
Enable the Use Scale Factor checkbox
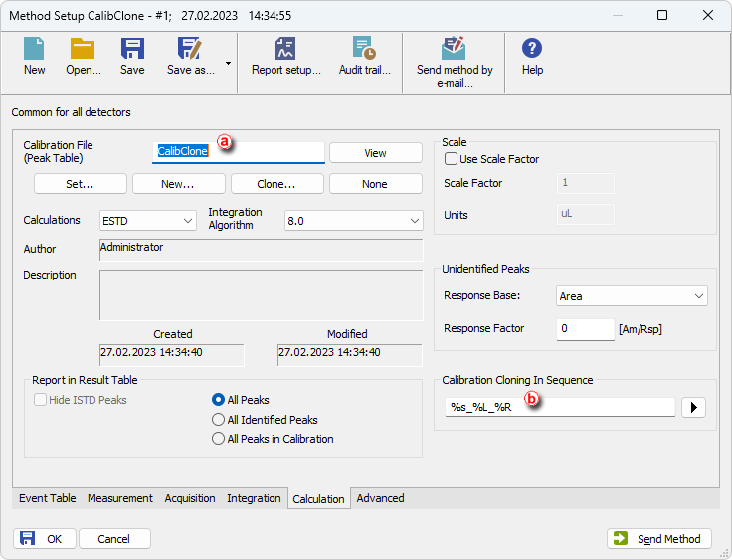451,159
